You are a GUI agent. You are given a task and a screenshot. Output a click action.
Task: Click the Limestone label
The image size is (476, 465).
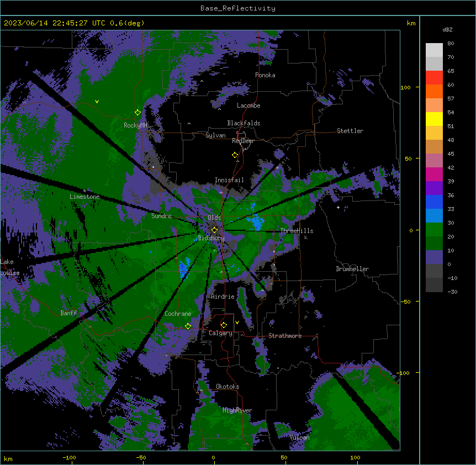coord(84,197)
